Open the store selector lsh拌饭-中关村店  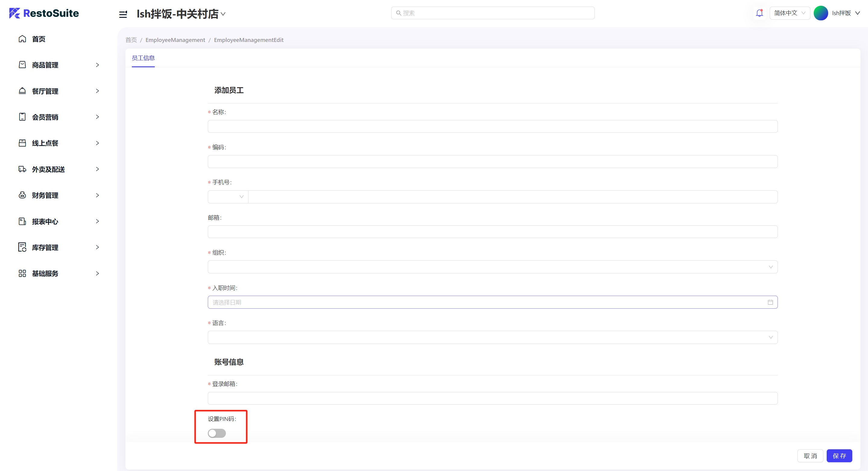(x=181, y=14)
